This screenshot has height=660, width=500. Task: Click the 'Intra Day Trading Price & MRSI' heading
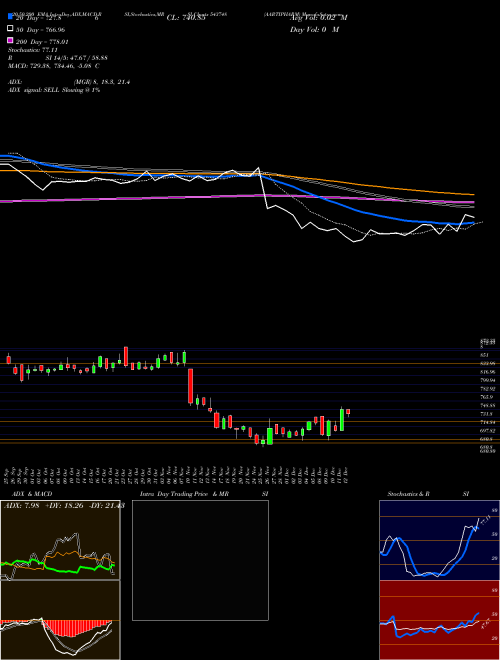coord(204,494)
